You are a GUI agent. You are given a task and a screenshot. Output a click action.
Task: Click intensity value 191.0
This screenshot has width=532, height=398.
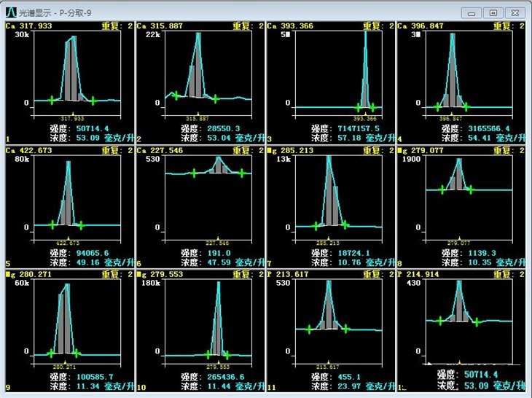(x=219, y=253)
